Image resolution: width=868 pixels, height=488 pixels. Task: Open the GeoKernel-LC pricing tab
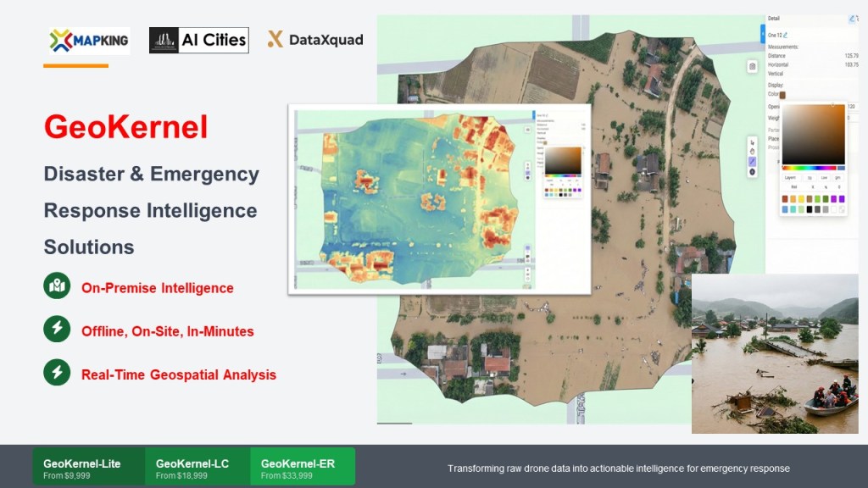[x=197, y=468]
